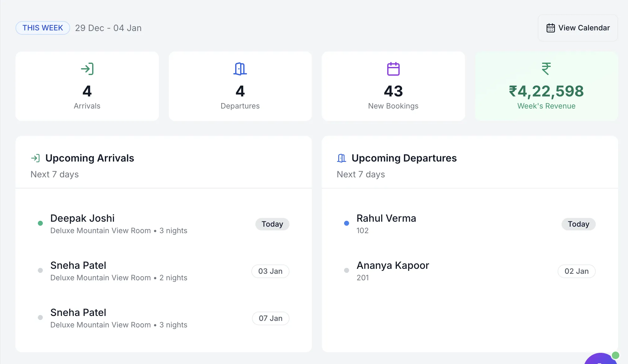Click the blue status dot beside Rahul Verma
Viewport: 628px width, 364px height.
pyautogui.click(x=347, y=223)
